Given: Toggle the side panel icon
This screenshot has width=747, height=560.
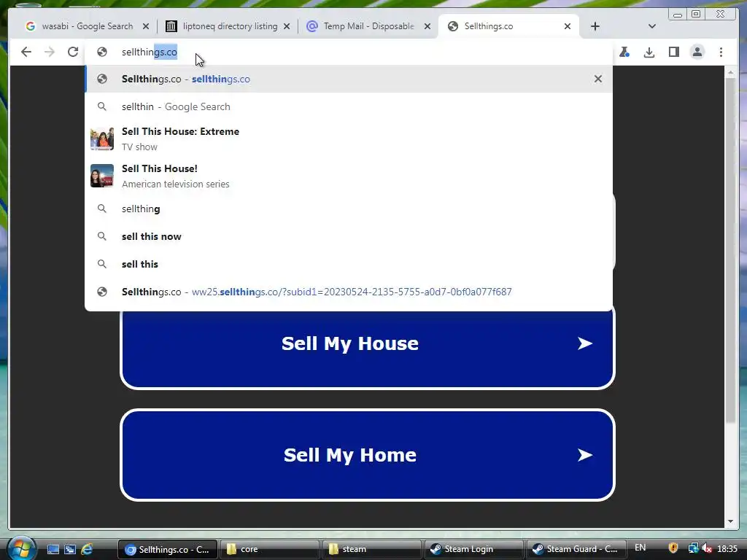Looking at the screenshot, I should (673, 52).
